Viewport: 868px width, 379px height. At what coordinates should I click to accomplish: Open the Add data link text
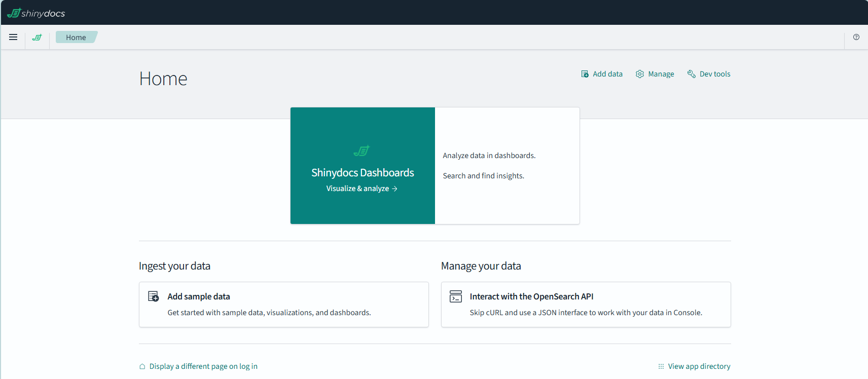607,74
